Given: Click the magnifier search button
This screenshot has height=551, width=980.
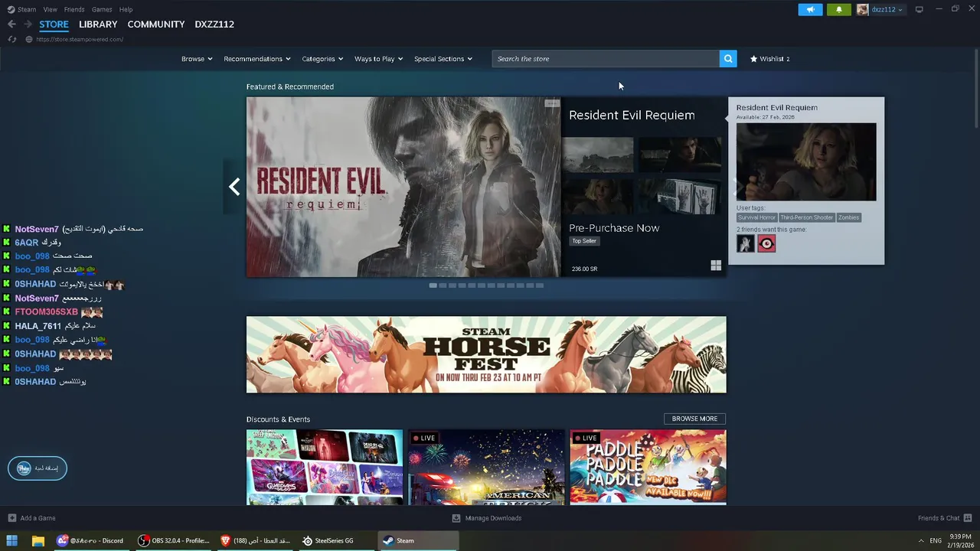Looking at the screenshot, I should click(728, 59).
